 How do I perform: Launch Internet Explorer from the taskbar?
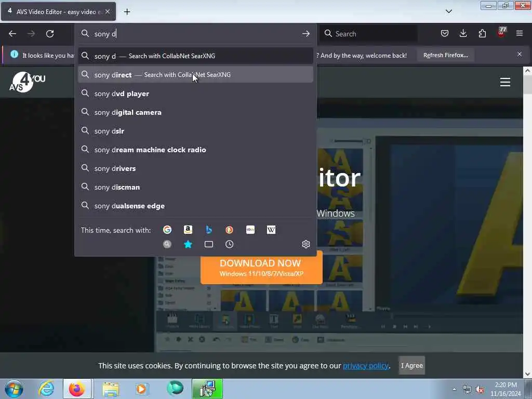pos(46,389)
